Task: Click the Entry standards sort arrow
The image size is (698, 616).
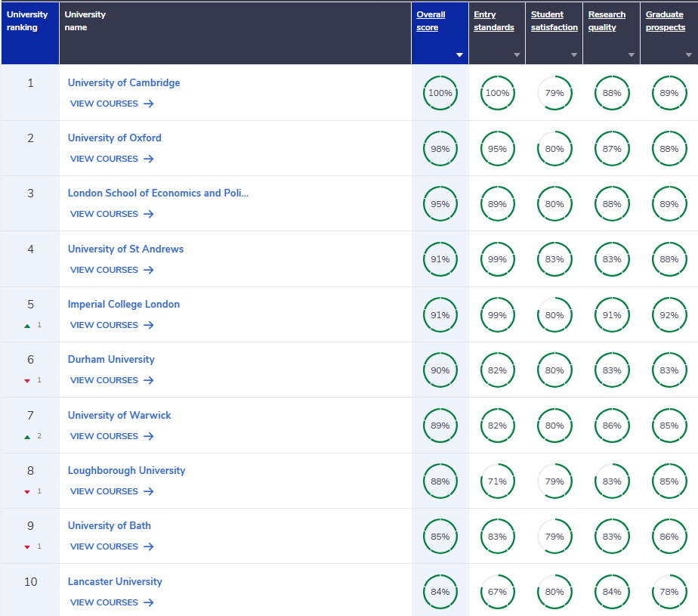Action: pyautogui.click(x=517, y=54)
